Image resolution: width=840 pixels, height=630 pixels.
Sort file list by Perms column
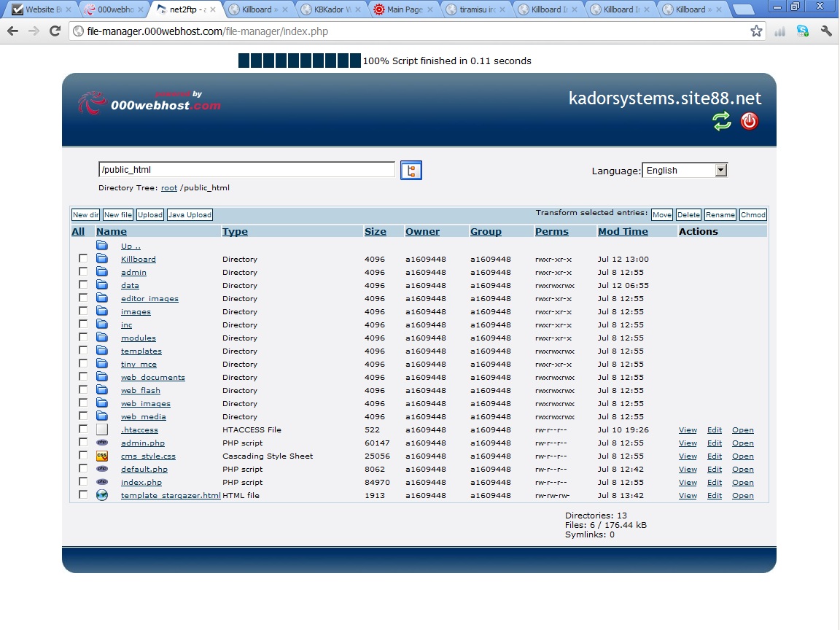(x=552, y=231)
